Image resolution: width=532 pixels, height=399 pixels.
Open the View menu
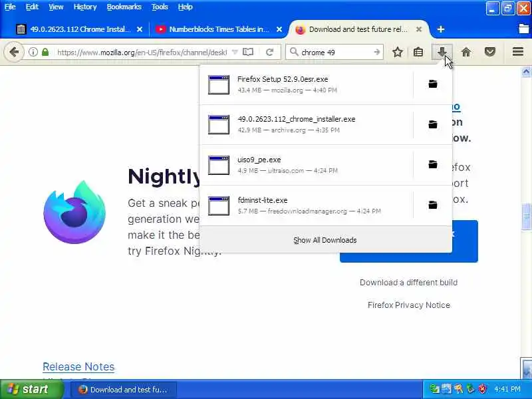tap(56, 7)
